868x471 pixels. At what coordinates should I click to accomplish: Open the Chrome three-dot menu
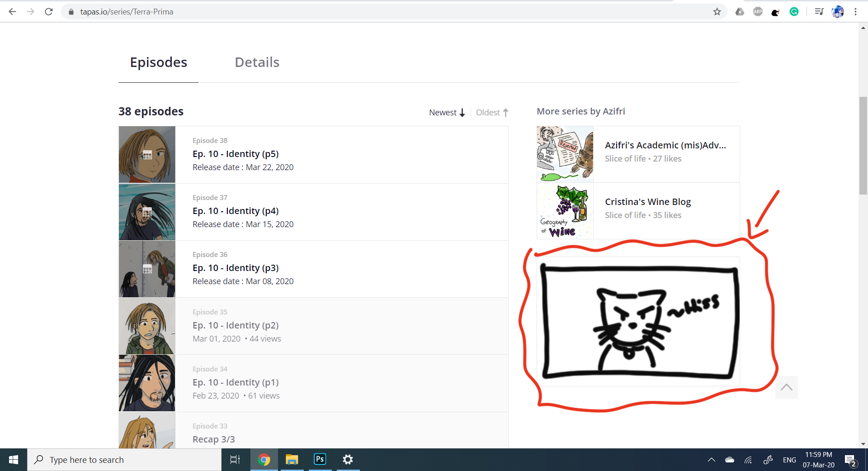855,12
